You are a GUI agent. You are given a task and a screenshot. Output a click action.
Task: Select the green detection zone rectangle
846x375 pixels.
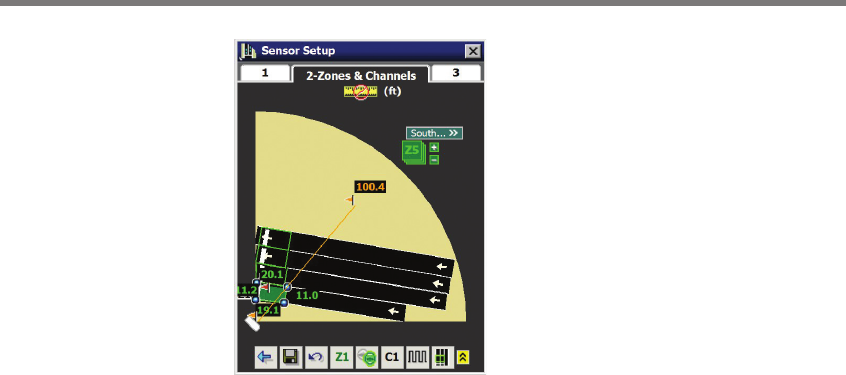point(272,294)
